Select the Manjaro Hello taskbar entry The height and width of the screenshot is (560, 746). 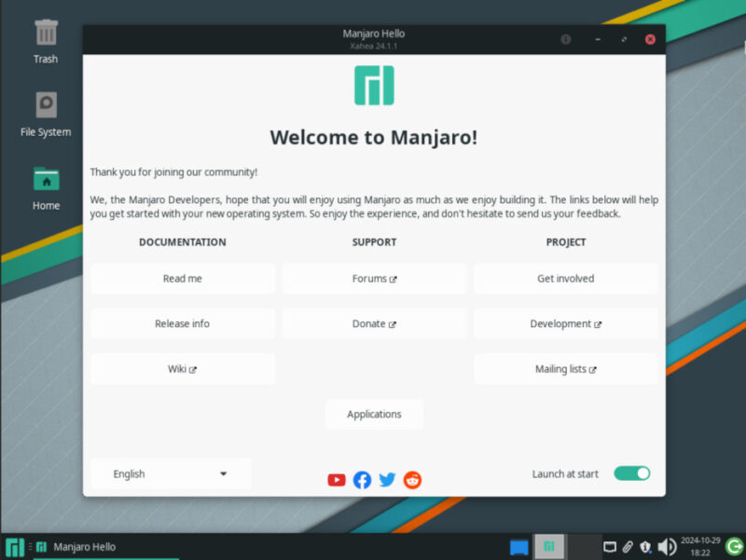tap(84, 546)
